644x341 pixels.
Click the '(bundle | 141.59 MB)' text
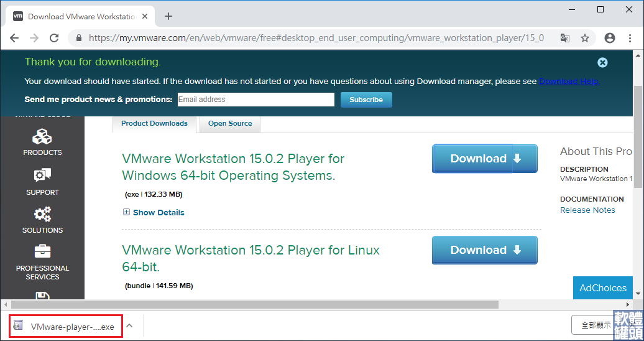tap(159, 286)
